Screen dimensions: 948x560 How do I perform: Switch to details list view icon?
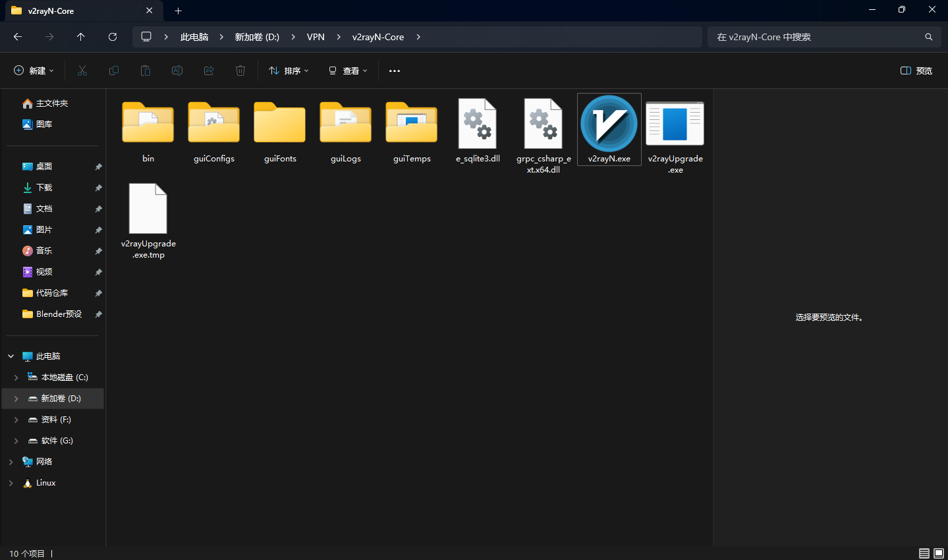click(x=924, y=553)
